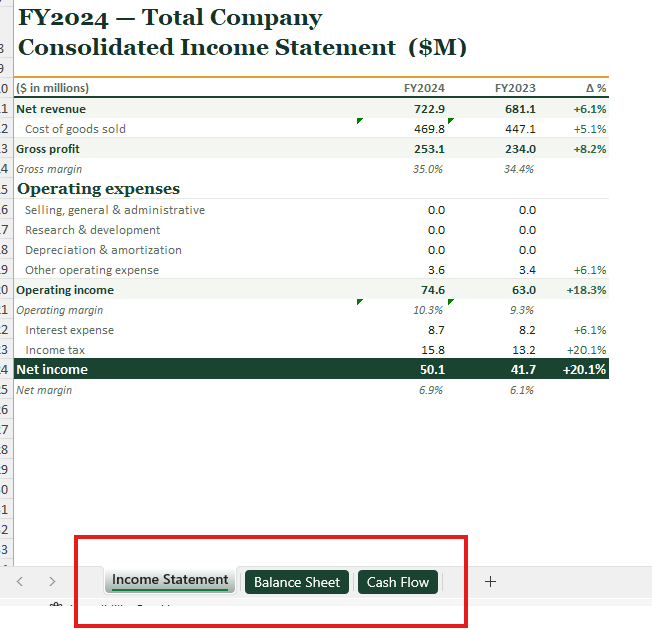This screenshot has height=629, width=652.
Task: Click the +18.3% change cell
Action: point(586,290)
